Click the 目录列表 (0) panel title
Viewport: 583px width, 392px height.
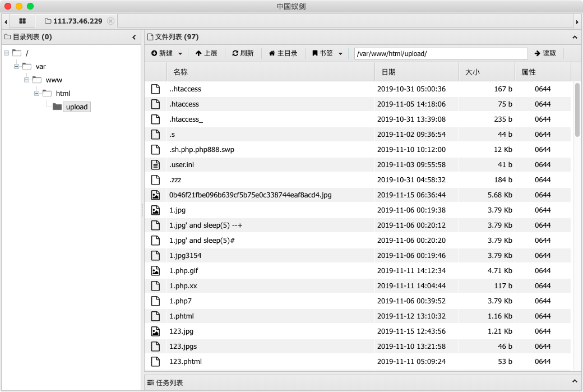(x=33, y=37)
